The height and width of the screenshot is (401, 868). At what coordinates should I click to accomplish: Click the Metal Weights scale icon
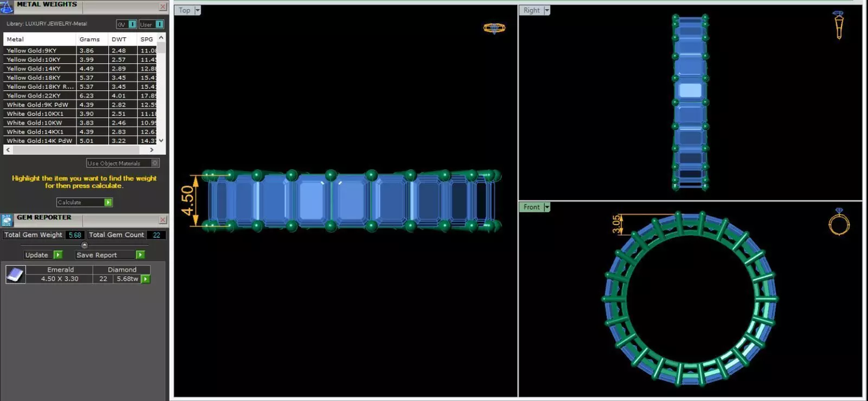[x=7, y=7]
